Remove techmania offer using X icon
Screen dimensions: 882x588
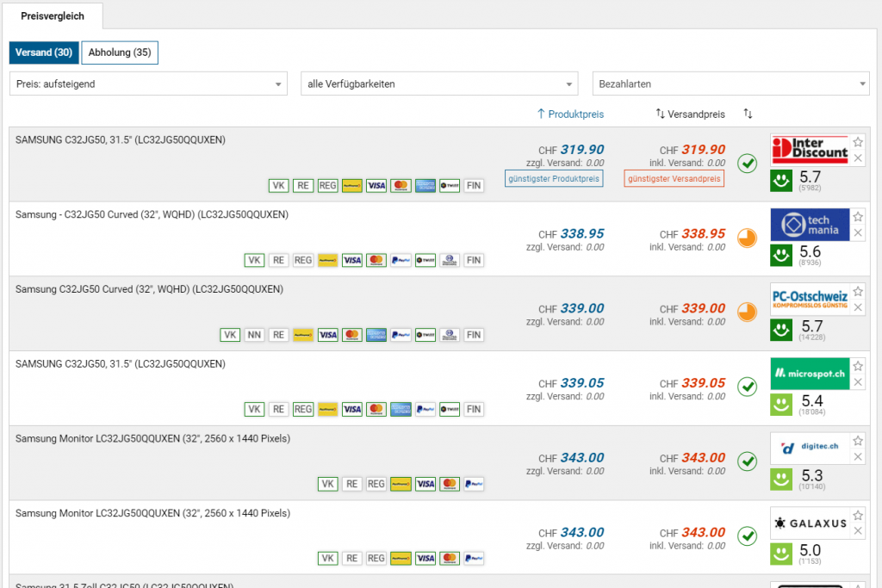coord(858,232)
